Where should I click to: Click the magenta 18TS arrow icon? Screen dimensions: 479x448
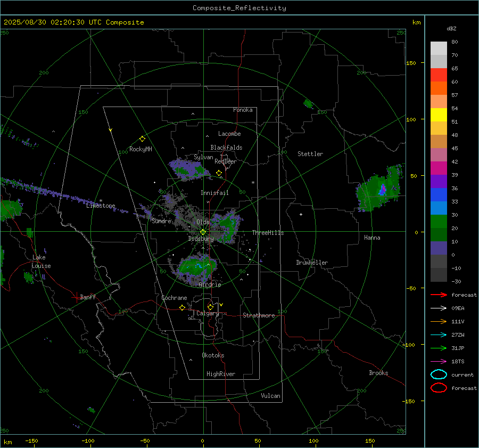coord(439,362)
